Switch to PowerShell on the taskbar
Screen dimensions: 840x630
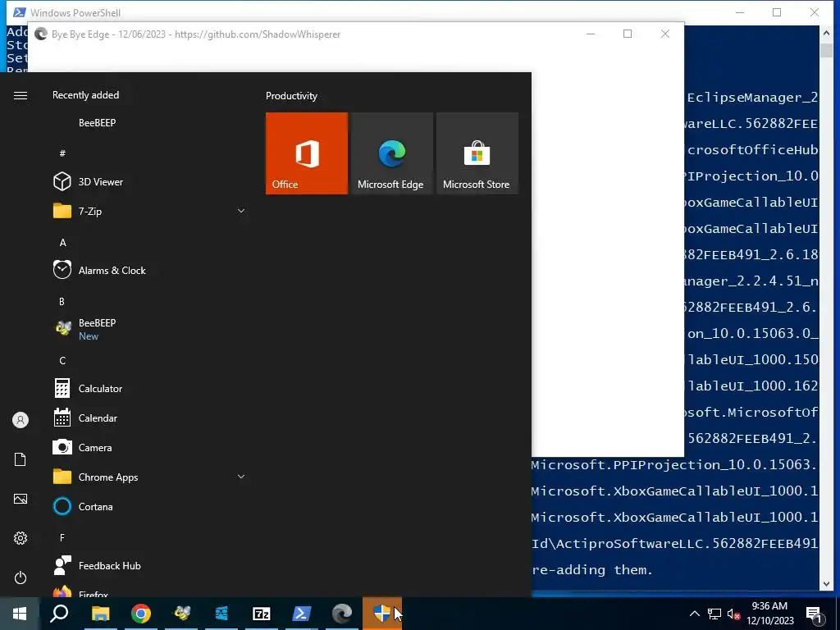(x=302, y=614)
